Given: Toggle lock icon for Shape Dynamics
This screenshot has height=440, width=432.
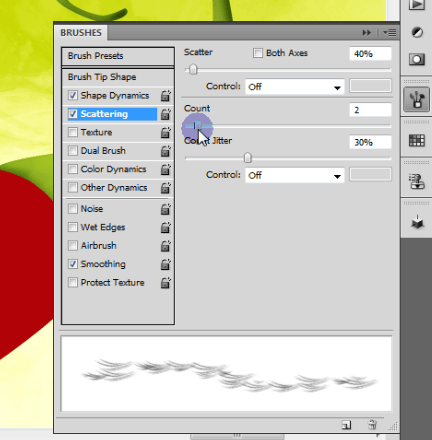Looking at the screenshot, I should (x=166, y=96).
